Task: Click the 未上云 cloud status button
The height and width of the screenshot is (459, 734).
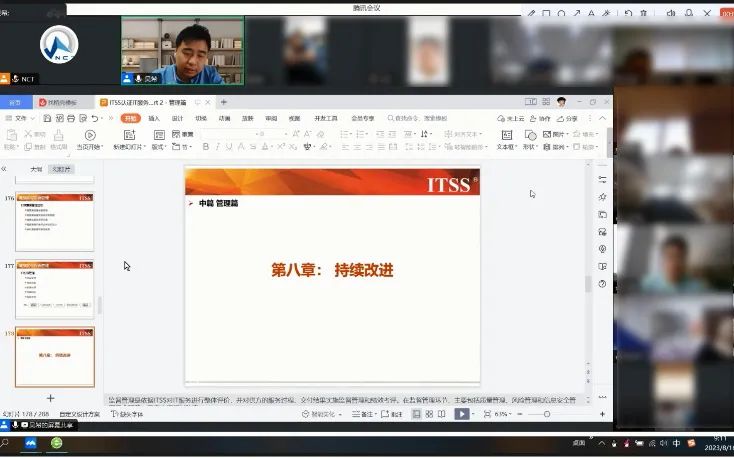Action: tap(511, 118)
